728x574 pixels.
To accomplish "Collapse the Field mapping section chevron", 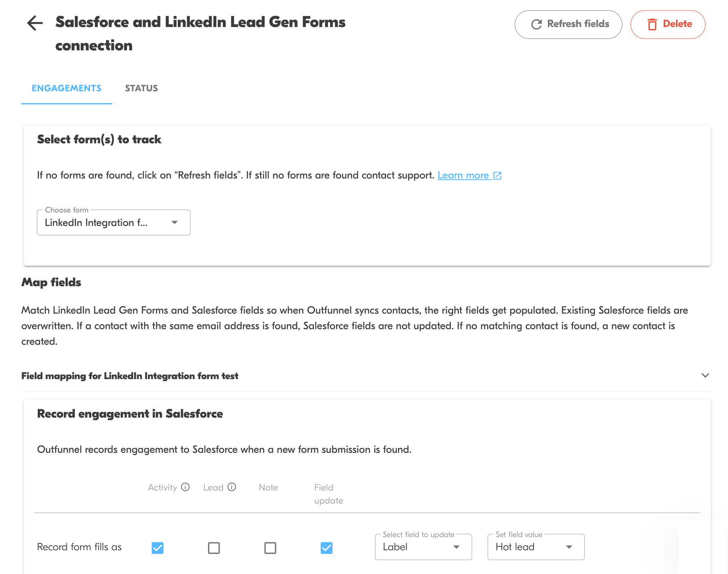I will click(x=705, y=375).
